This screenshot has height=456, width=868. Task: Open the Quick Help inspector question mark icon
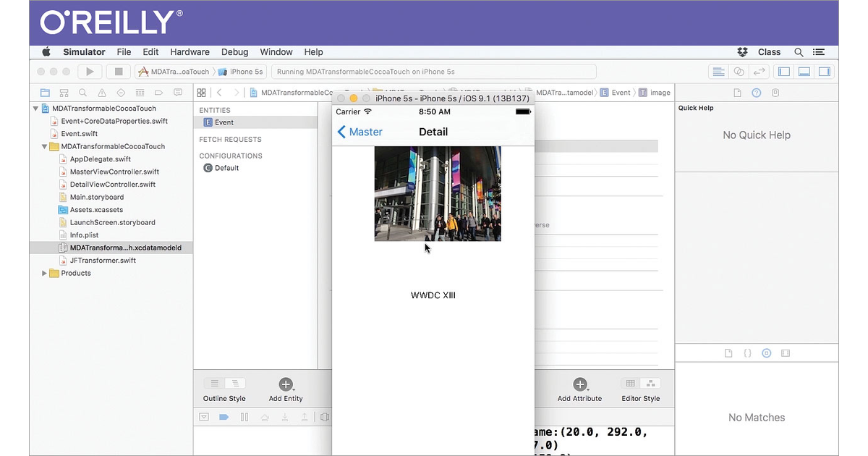[x=757, y=353]
